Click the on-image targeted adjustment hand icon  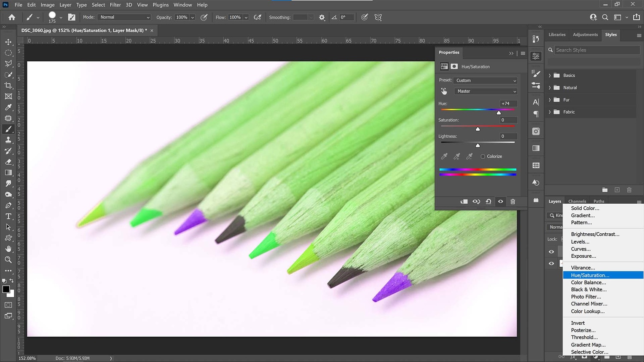tap(444, 91)
